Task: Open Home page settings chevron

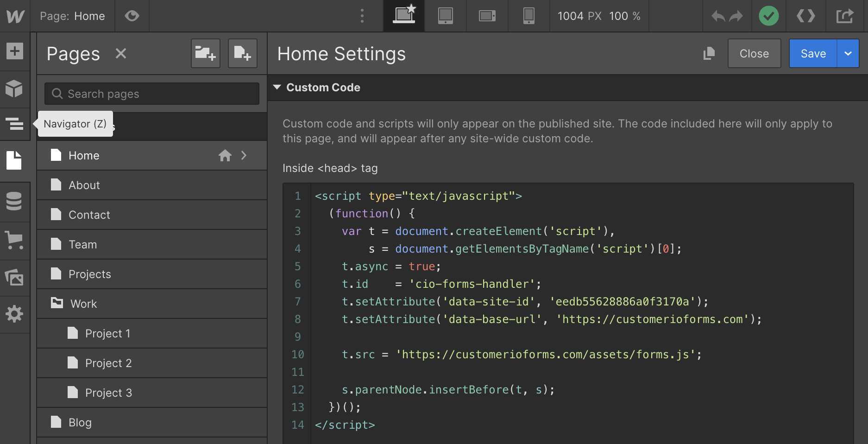Action: click(x=244, y=155)
